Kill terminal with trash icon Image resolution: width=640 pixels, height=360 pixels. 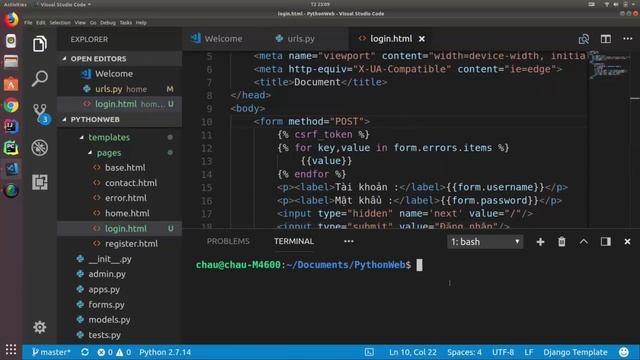562,242
